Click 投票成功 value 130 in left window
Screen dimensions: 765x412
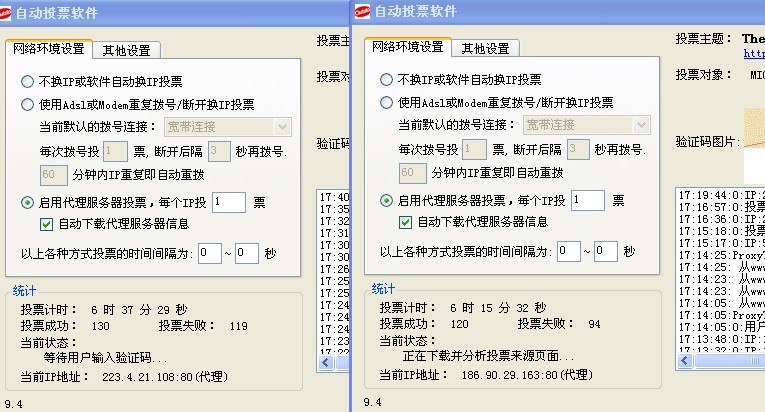pyautogui.click(x=101, y=326)
